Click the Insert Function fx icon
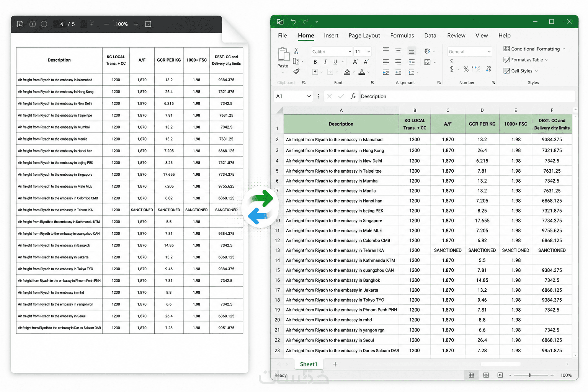The width and height of the screenshot is (588, 392). (353, 96)
